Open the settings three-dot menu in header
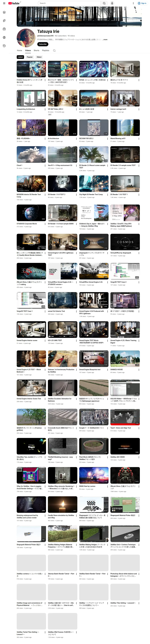 tap(133, 3)
